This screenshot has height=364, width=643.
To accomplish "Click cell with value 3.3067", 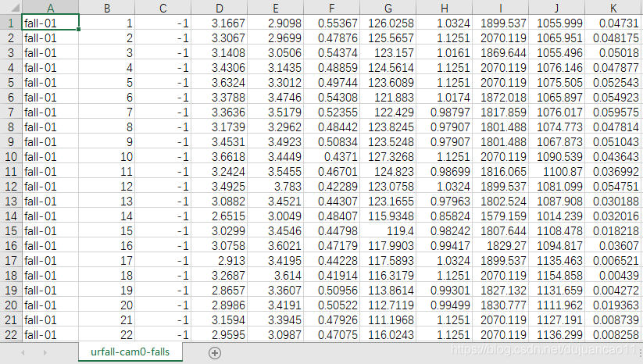I will (x=219, y=38).
